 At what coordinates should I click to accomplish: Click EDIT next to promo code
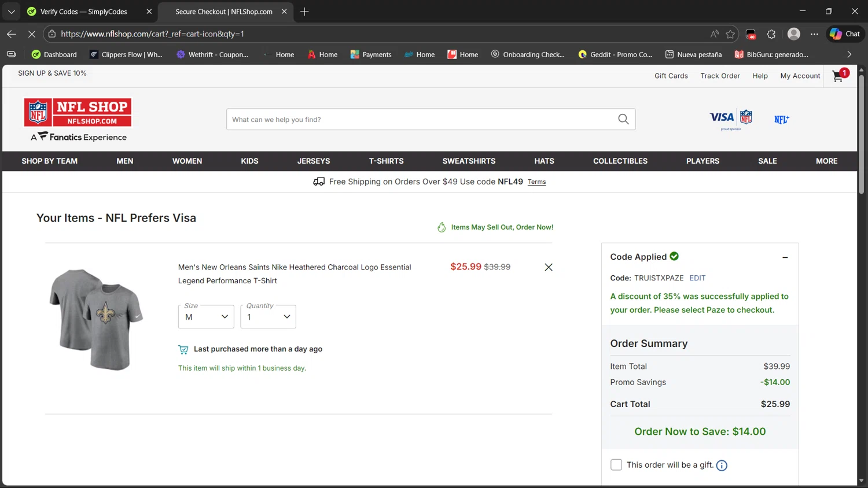point(697,278)
